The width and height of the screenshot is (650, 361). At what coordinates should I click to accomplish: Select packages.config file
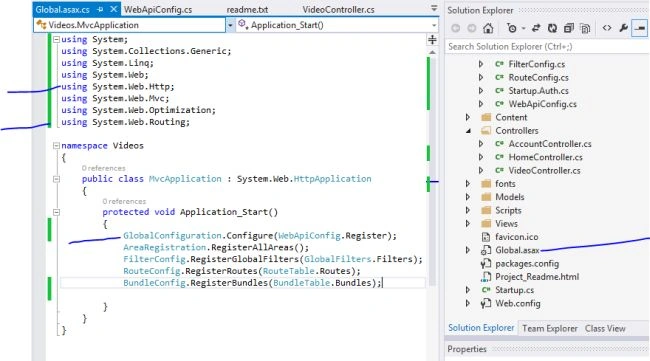527,264
